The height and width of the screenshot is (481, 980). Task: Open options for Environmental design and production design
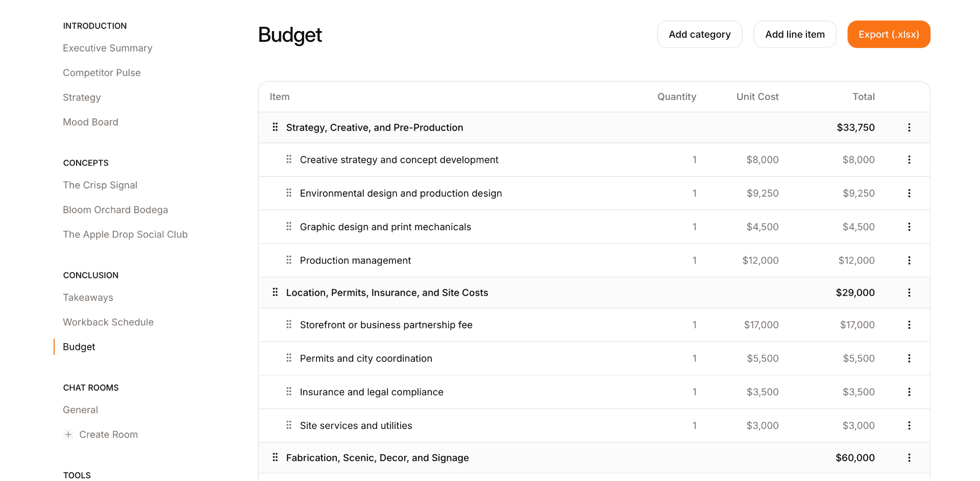[909, 193]
